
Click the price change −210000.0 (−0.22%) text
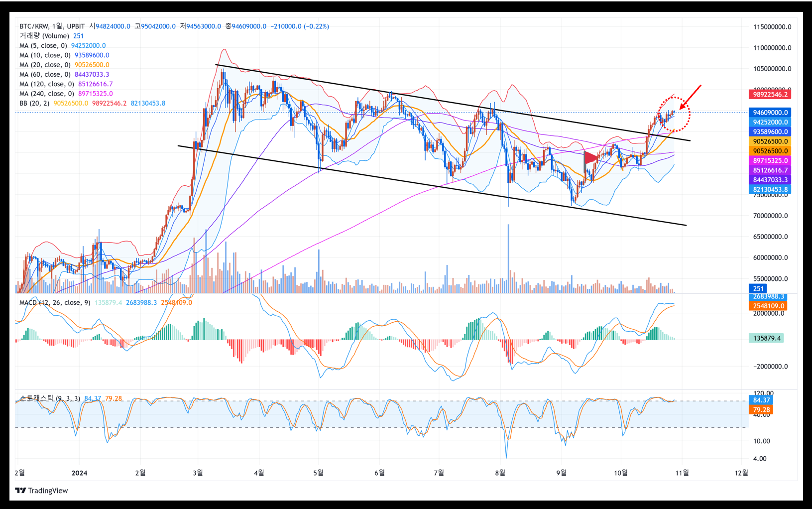coord(300,26)
